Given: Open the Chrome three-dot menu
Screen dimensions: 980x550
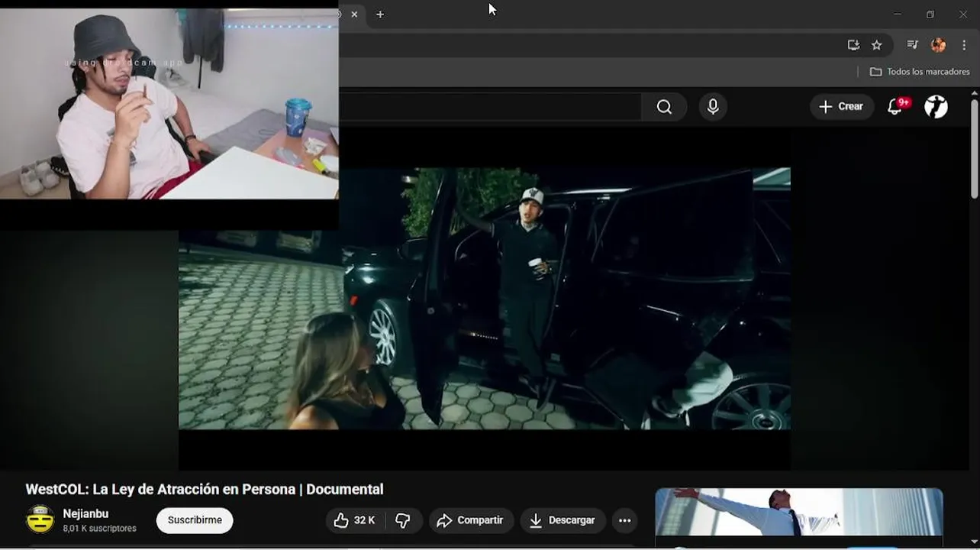Looking at the screenshot, I should pyautogui.click(x=964, y=45).
